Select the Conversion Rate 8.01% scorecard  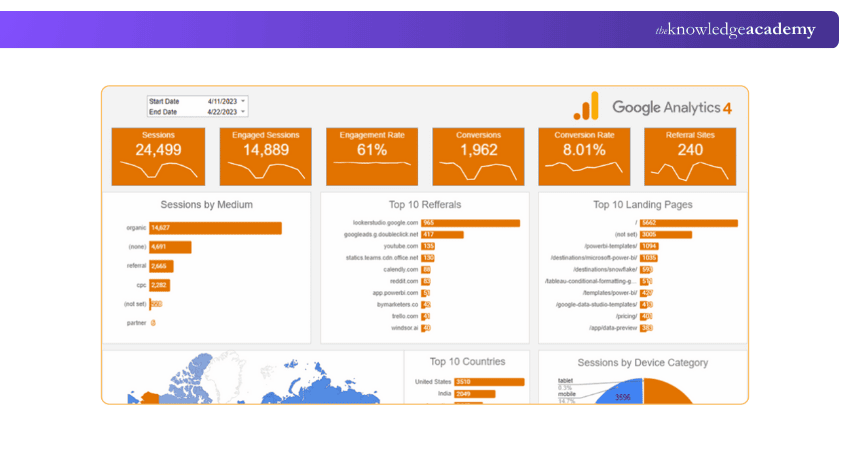pos(584,157)
